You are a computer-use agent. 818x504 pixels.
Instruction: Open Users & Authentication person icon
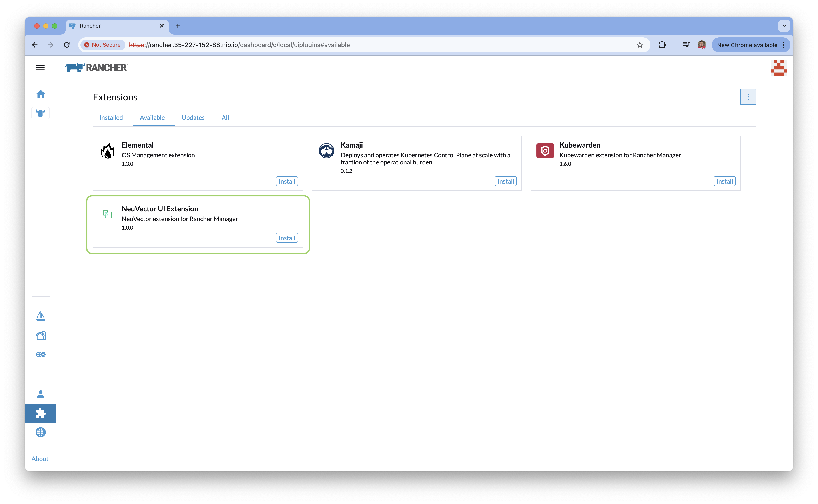coord(41,394)
